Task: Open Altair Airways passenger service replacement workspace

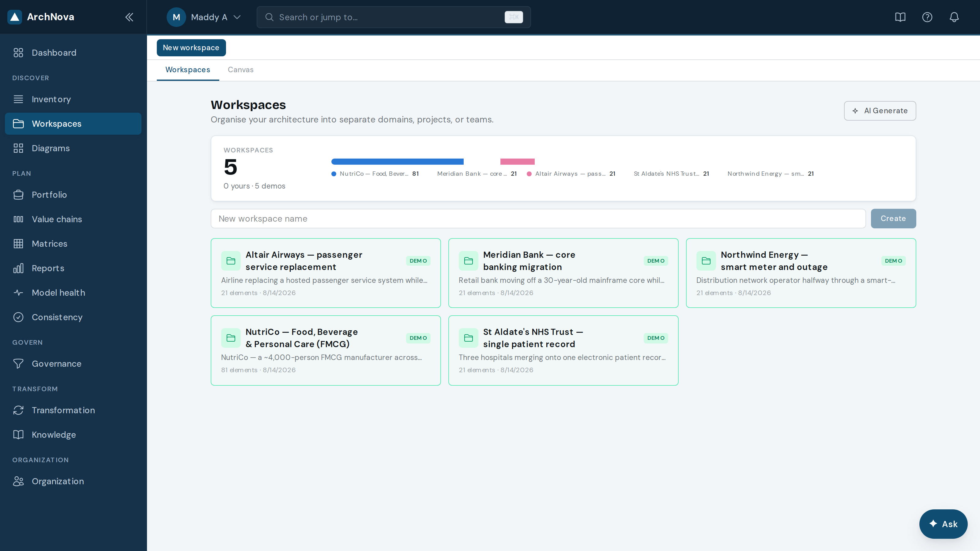Action: [326, 273]
